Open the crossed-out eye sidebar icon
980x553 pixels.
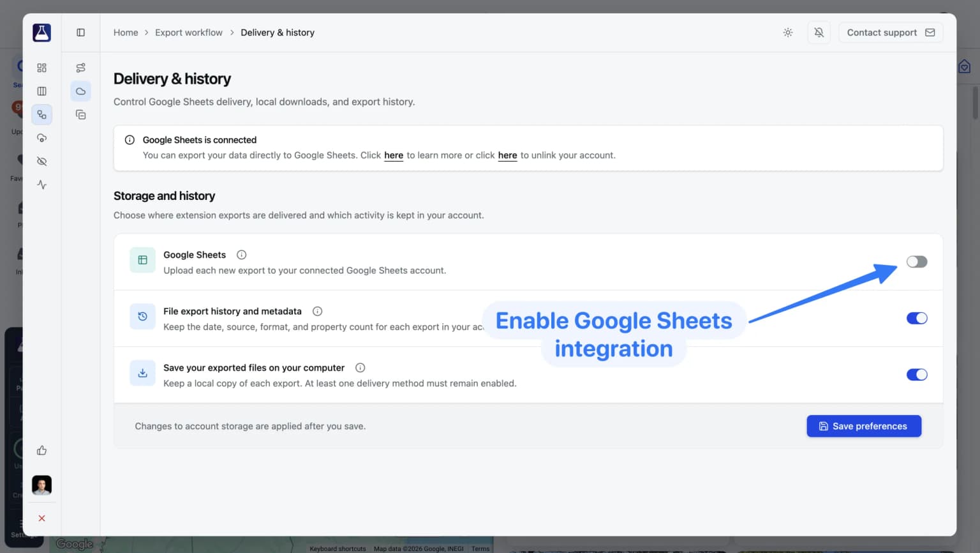42,162
